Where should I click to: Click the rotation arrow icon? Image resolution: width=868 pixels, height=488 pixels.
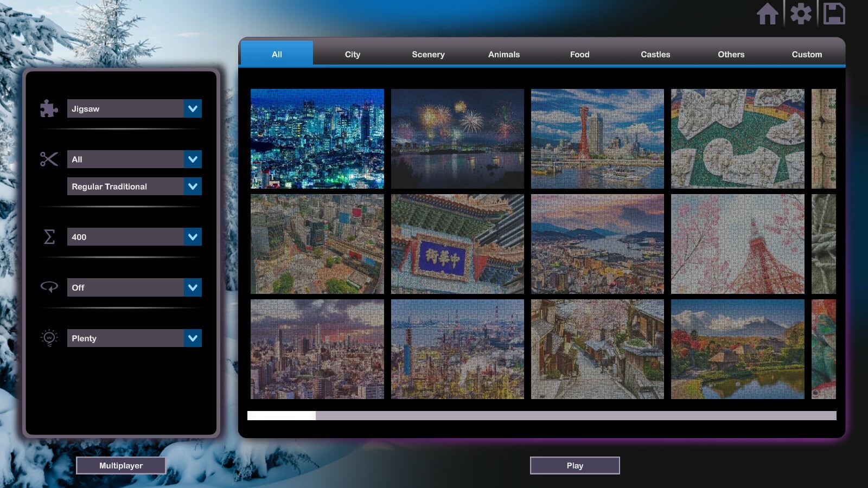point(49,287)
